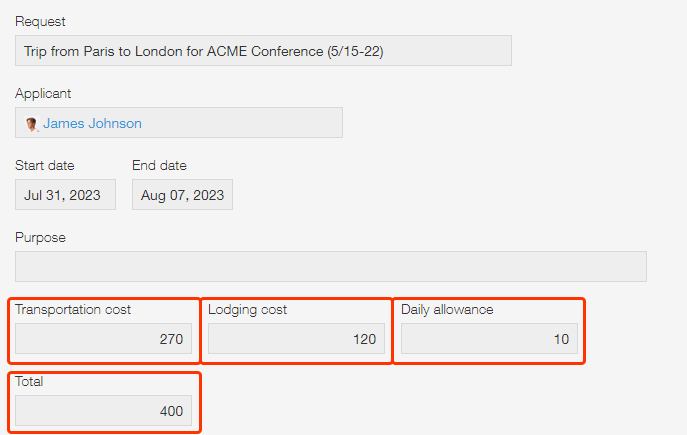
Task: Select the Start date value Jul 31, 2023
Action: (65, 195)
